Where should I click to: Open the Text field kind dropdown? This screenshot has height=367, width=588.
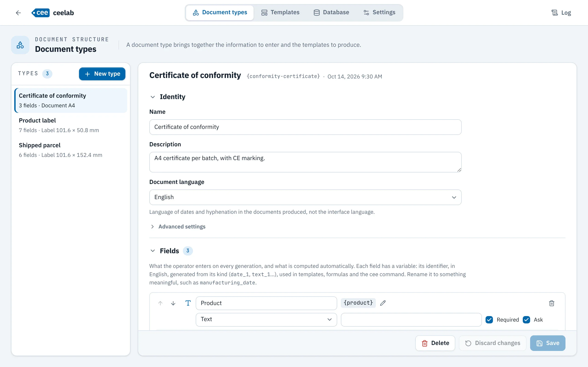(266, 320)
